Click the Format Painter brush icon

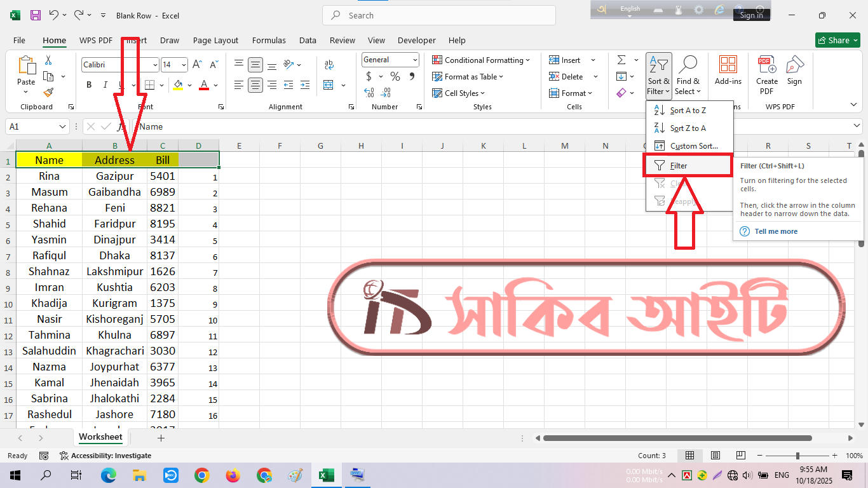48,93
